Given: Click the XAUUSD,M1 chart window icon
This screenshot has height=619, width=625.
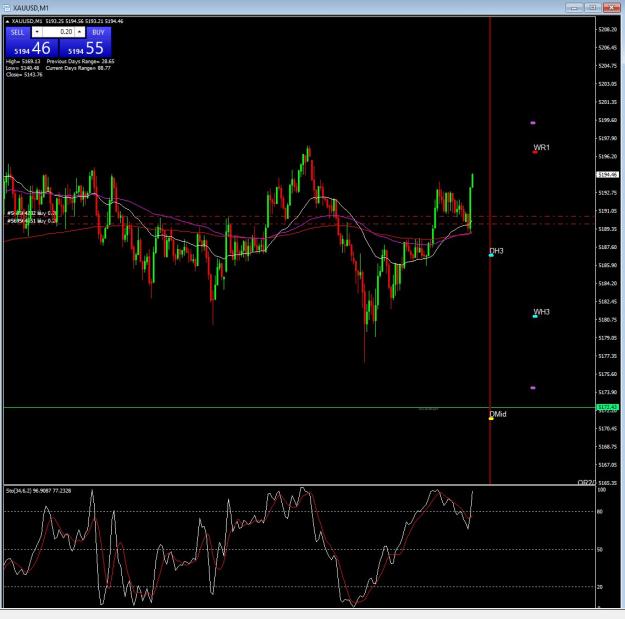Looking at the screenshot, I should tap(6, 8).
